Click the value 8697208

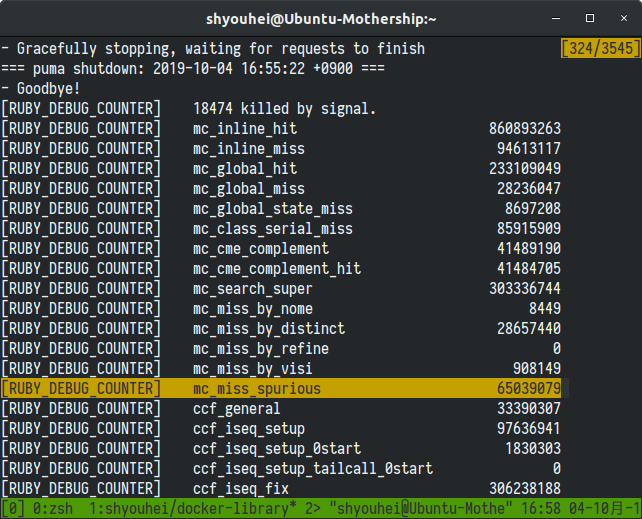pyautogui.click(x=533, y=209)
